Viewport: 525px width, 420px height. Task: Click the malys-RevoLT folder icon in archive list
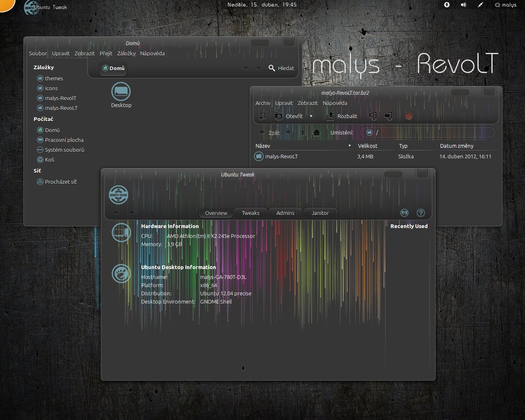(x=259, y=156)
